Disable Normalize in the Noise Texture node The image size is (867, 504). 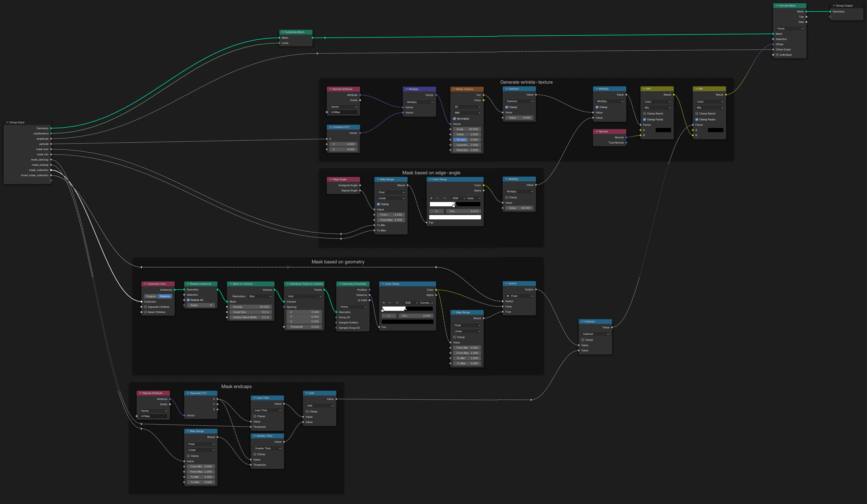(x=455, y=119)
